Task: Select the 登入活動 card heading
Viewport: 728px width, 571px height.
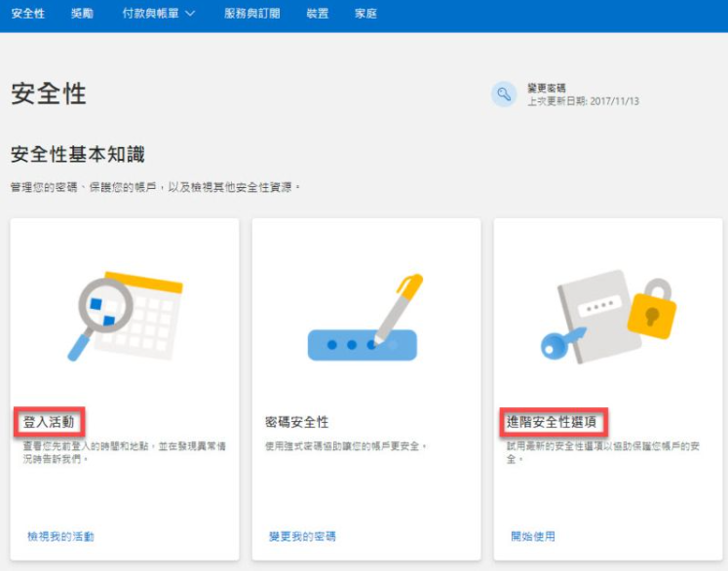Action: pos(50,422)
